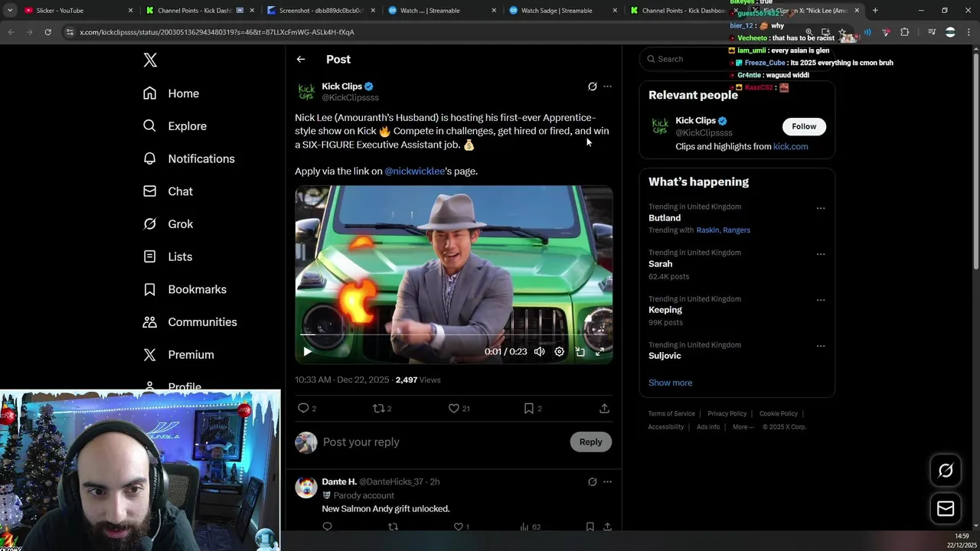The image size is (980, 551).
Task: Open Bookmarks in sidebar
Action: click(184, 289)
